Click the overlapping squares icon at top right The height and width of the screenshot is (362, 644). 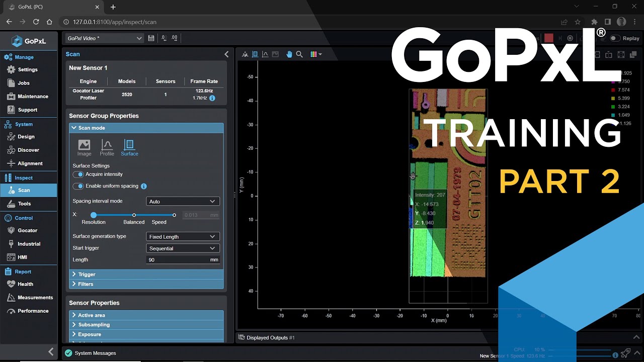coord(633,55)
